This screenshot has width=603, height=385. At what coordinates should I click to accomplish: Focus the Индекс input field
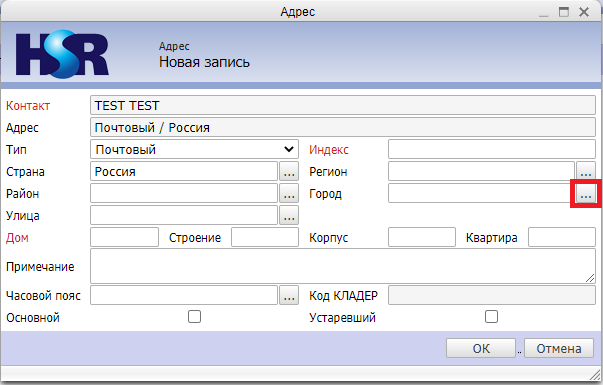(491, 149)
